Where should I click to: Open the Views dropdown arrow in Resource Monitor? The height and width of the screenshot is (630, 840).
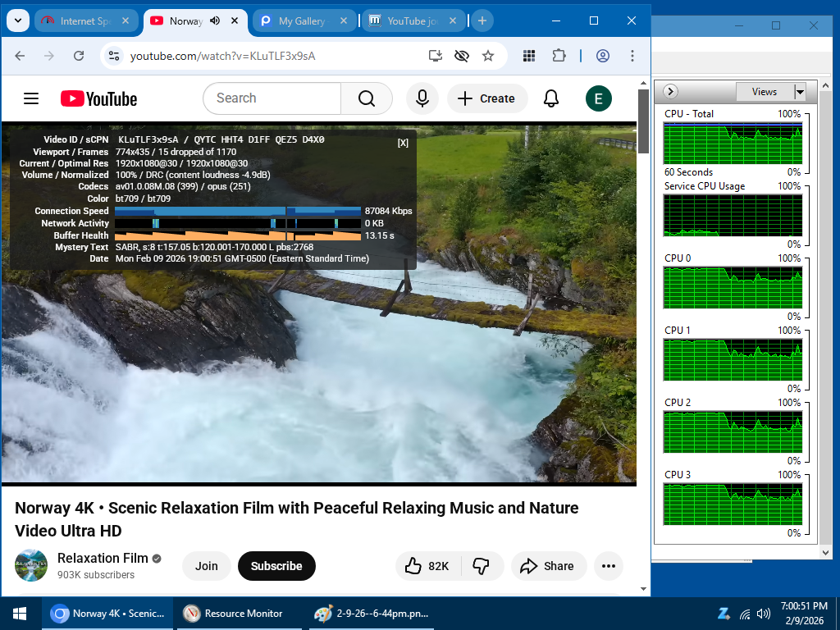pyautogui.click(x=800, y=92)
